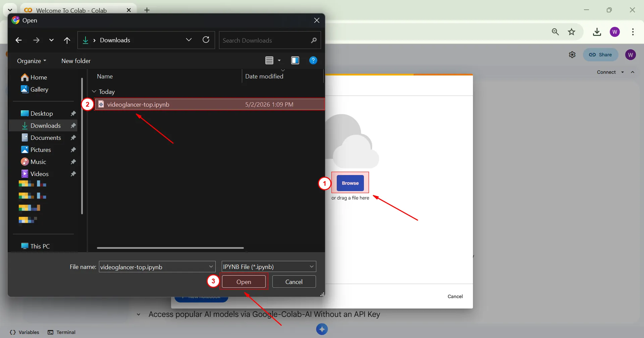
Task: Collapse the Colab header chevron
Action: [x=633, y=72]
